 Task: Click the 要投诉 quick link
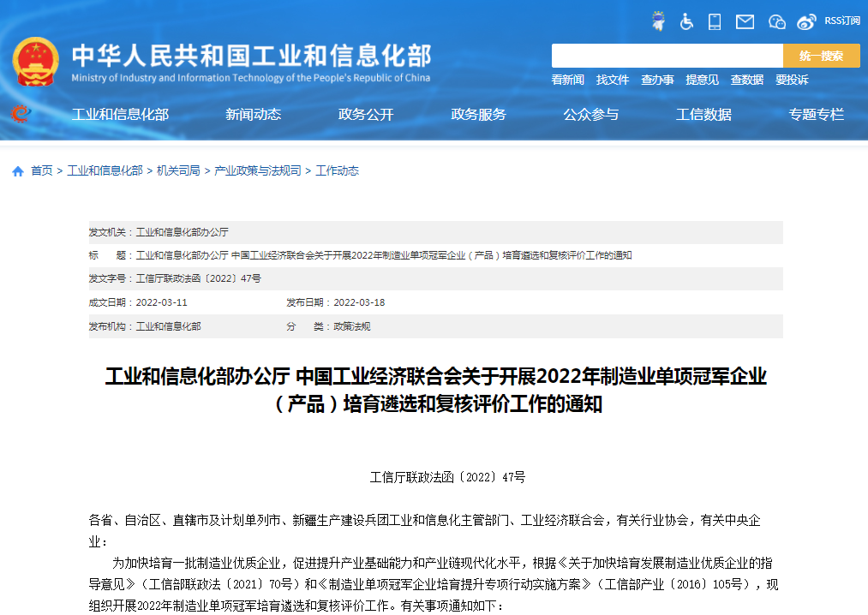[x=792, y=80]
